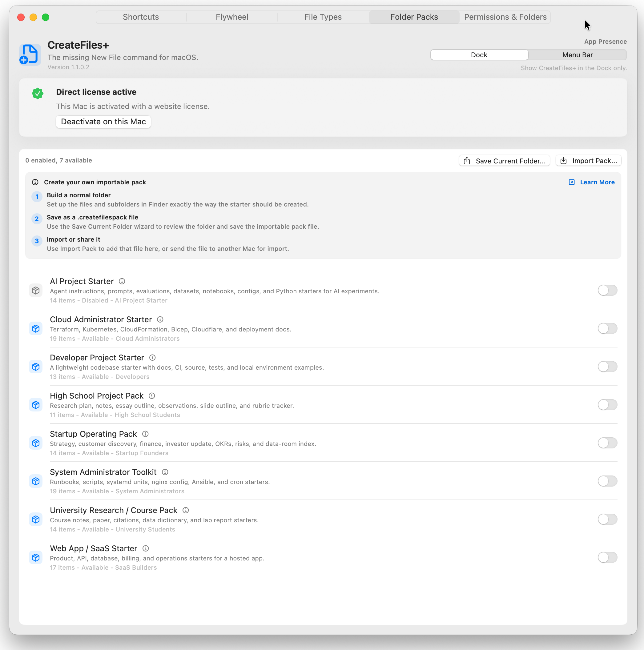Click the '0 enabled, 7 available' status text
Screen dimensions: 644x650
pyautogui.click(x=58, y=160)
